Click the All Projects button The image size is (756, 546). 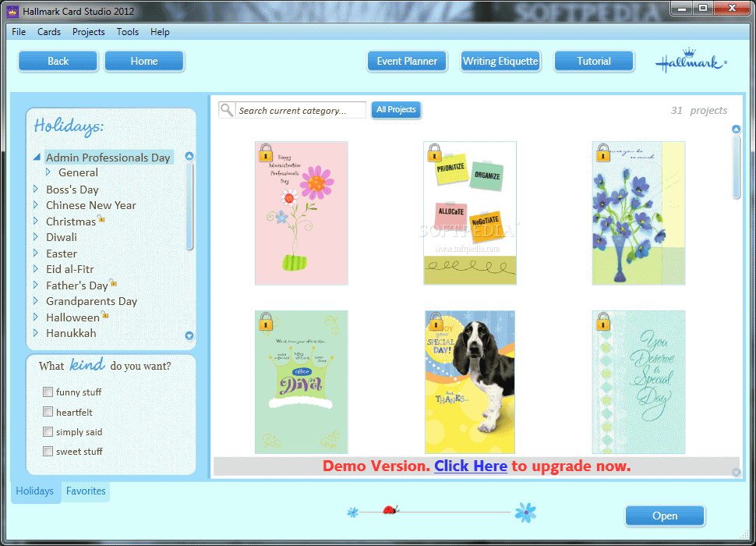point(397,109)
